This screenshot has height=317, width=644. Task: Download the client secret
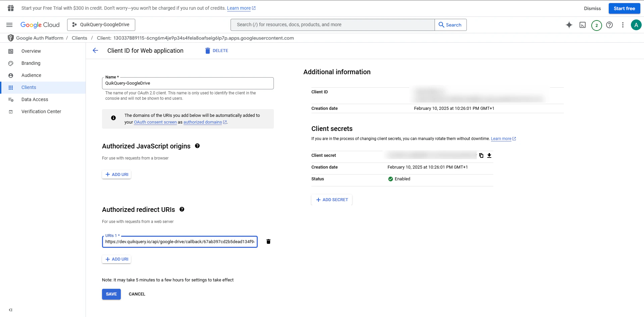[489, 155]
